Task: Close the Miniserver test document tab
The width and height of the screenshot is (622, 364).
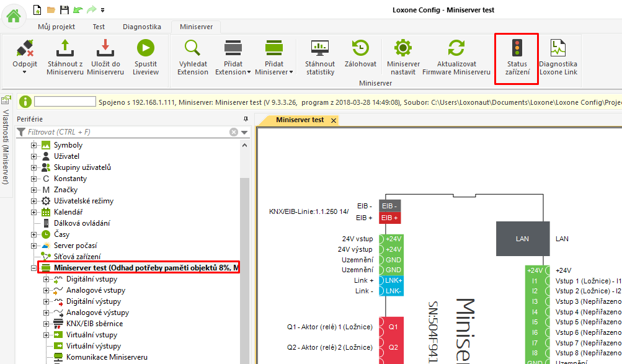Action: (x=334, y=120)
